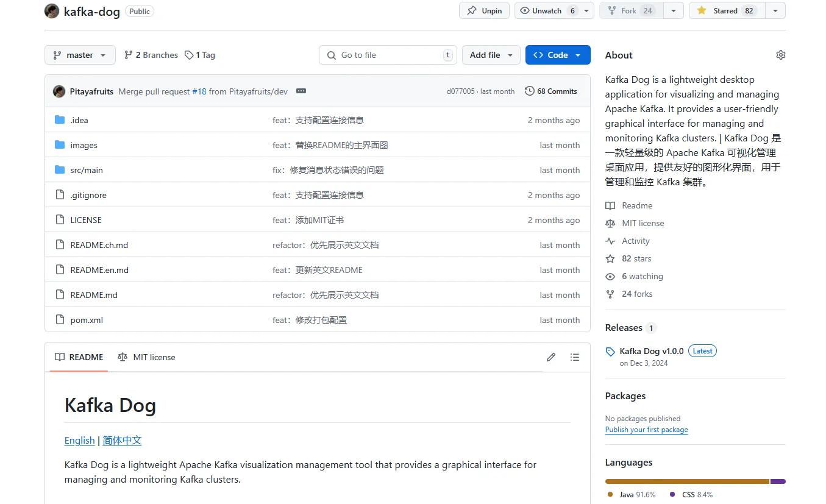Screen dimensions: 826x504
Task: Click the src/main folder icon
Action: pyautogui.click(x=60, y=170)
